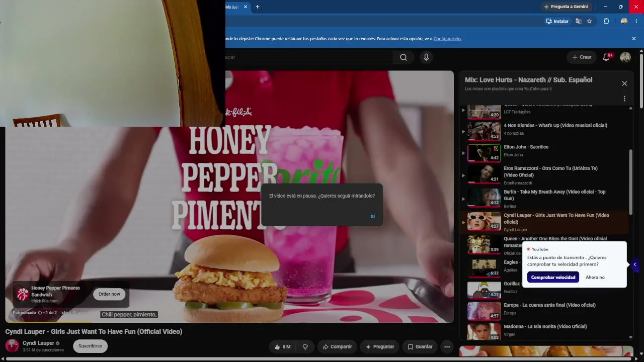Click the Suscribirse button
The height and width of the screenshot is (362, 644).
click(90, 346)
